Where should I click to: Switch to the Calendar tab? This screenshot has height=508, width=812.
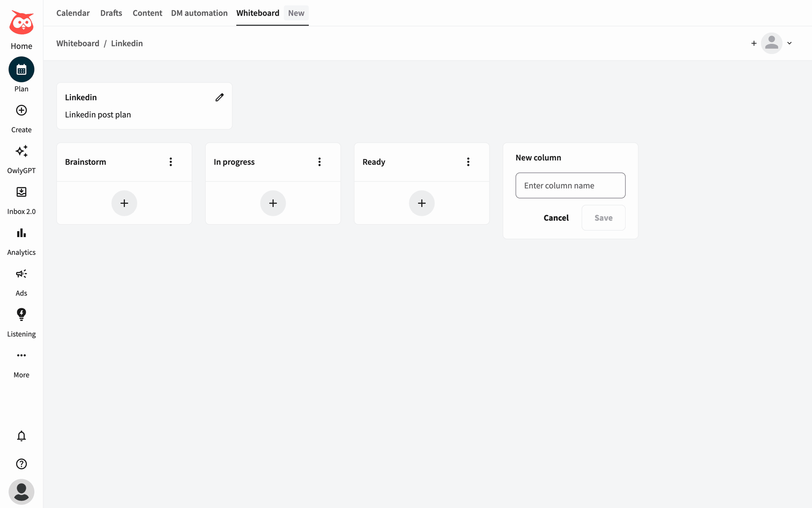tap(73, 13)
